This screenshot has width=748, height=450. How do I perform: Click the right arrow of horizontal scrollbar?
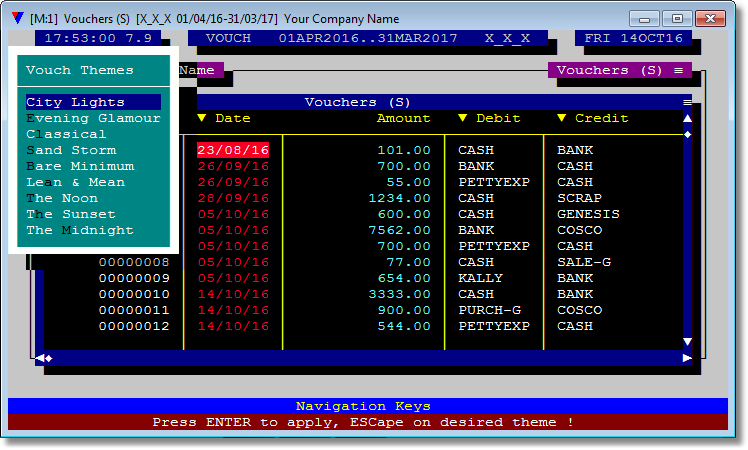point(687,358)
